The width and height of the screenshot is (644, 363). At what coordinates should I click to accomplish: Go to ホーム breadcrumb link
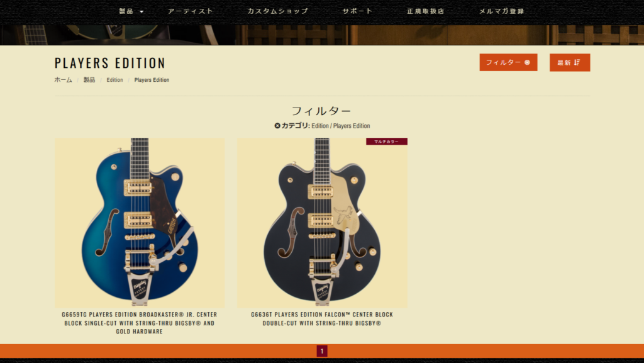(64, 80)
